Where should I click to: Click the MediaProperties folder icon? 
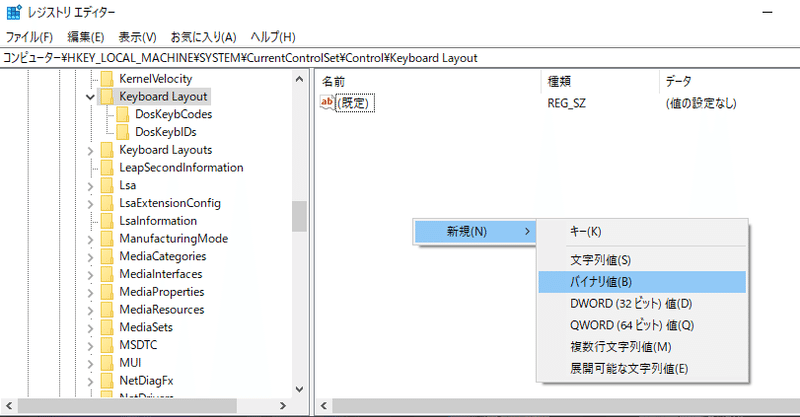pos(107,291)
